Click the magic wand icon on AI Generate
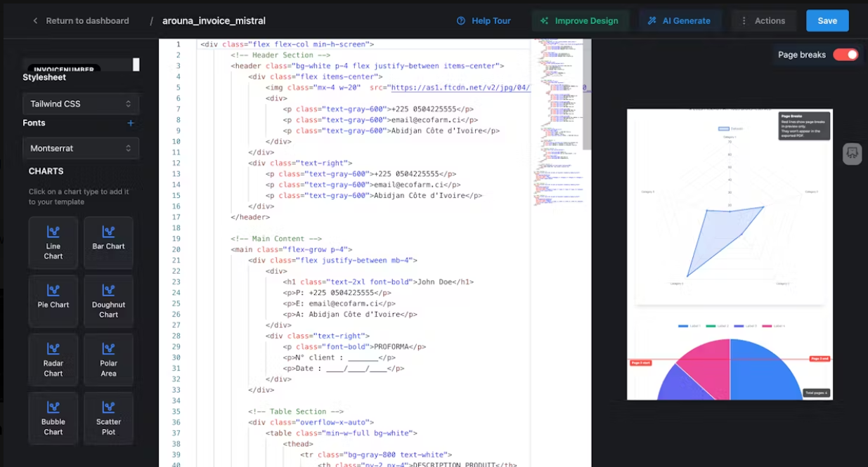The image size is (868, 467). 652,21
